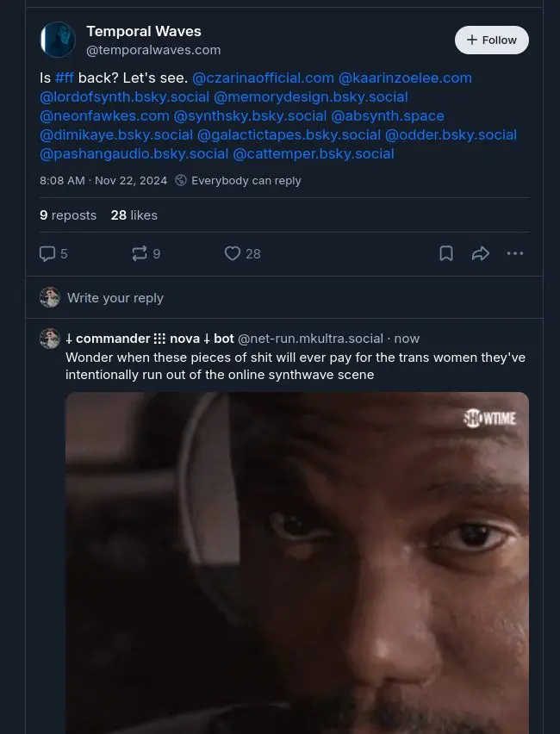Screen dimensions: 560x734
Task: Like the post with the heart icon
Action: coord(233,253)
